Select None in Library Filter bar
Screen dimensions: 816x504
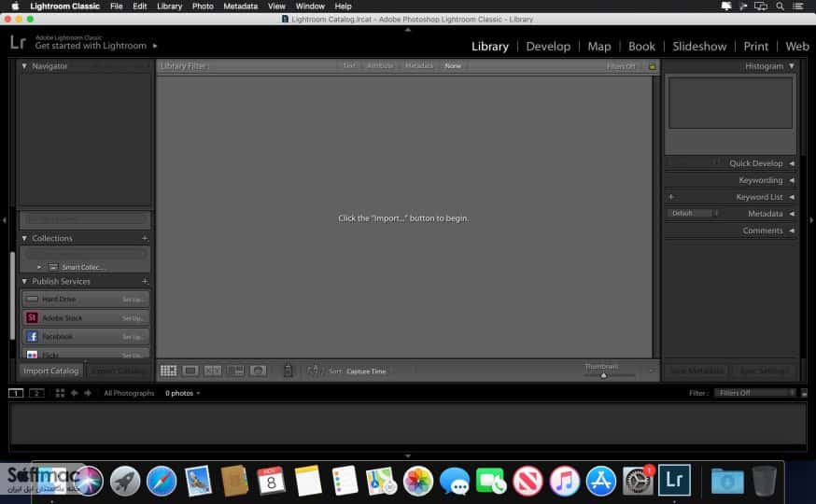point(453,66)
